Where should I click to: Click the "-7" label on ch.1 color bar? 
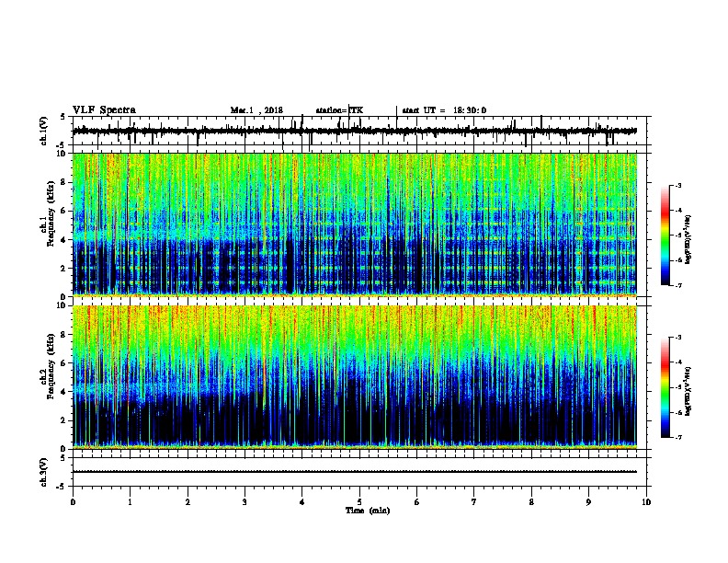click(x=677, y=285)
